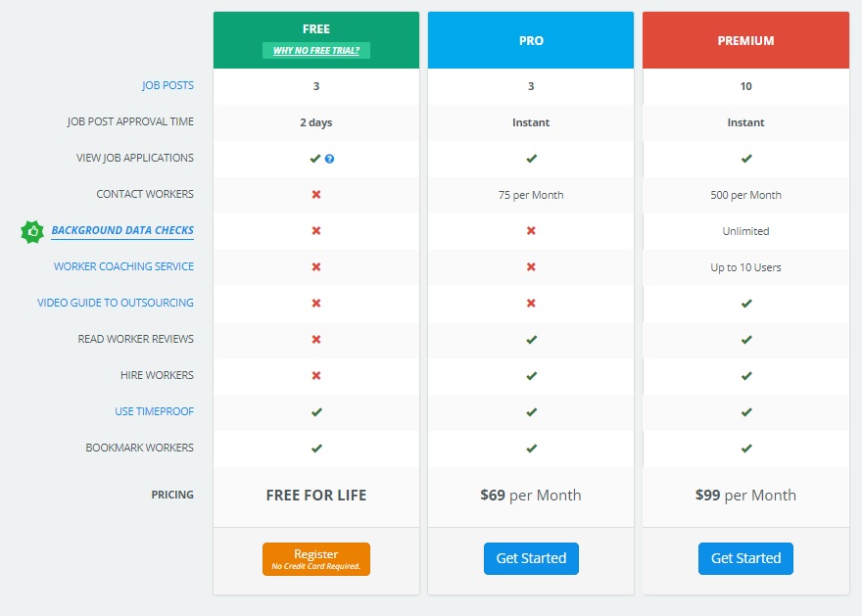Image resolution: width=862 pixels, height=616 pixels.
Task: Click the 'Bookmark Workers' row label
Action: (140, 448)
